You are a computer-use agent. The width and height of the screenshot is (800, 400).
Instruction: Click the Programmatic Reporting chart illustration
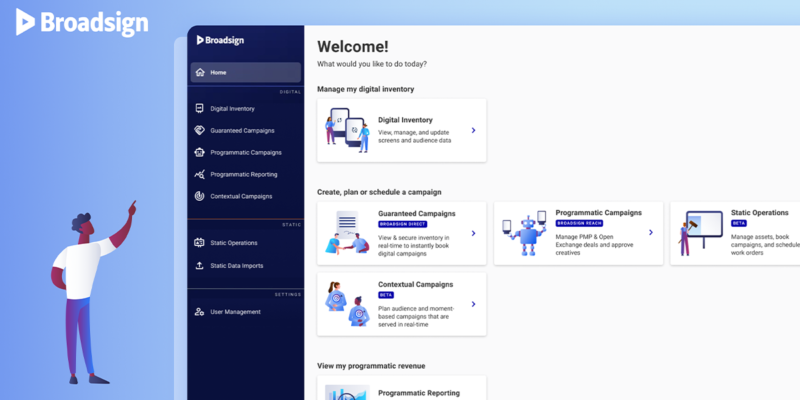(347, 392)
